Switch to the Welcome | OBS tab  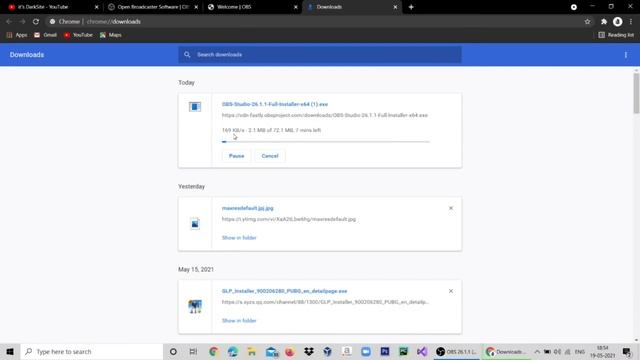[251, 7]
